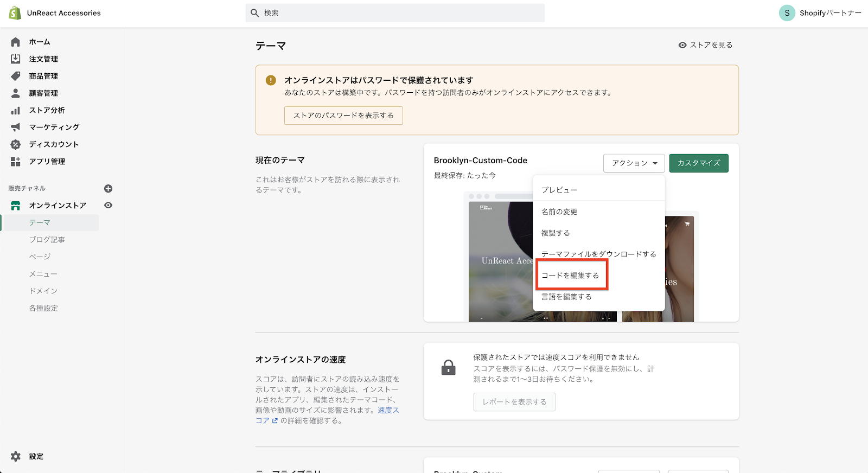This screenshot has height=473, width=868.
Task: Open the Discounts badge icon
Action: 16,144
